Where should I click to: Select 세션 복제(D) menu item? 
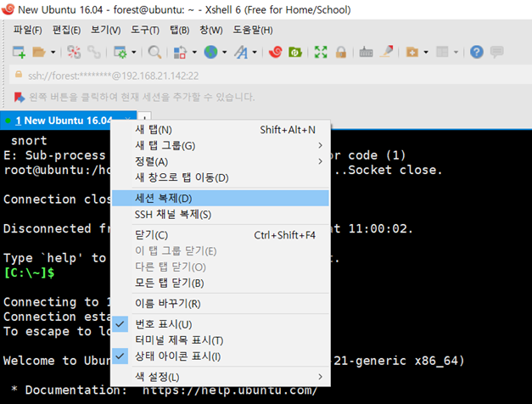221,199
